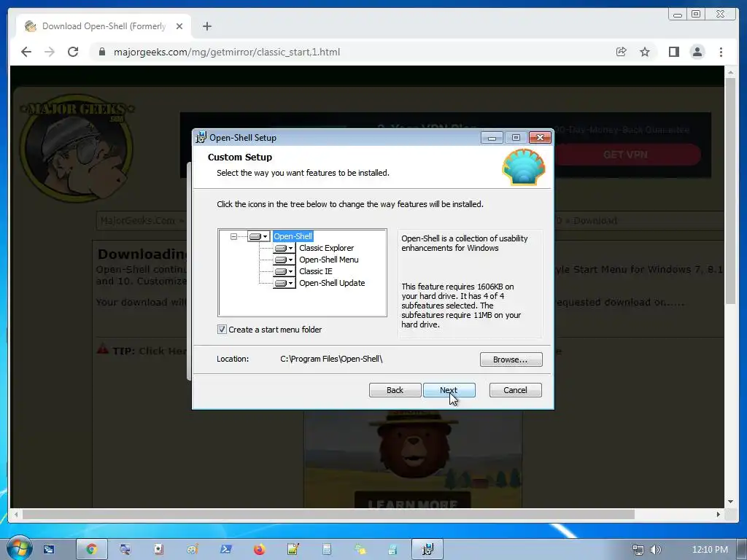This screenshot has height=560, width=747.
Task: Click the page scroll-down arrow
Action: click(730, 502)
